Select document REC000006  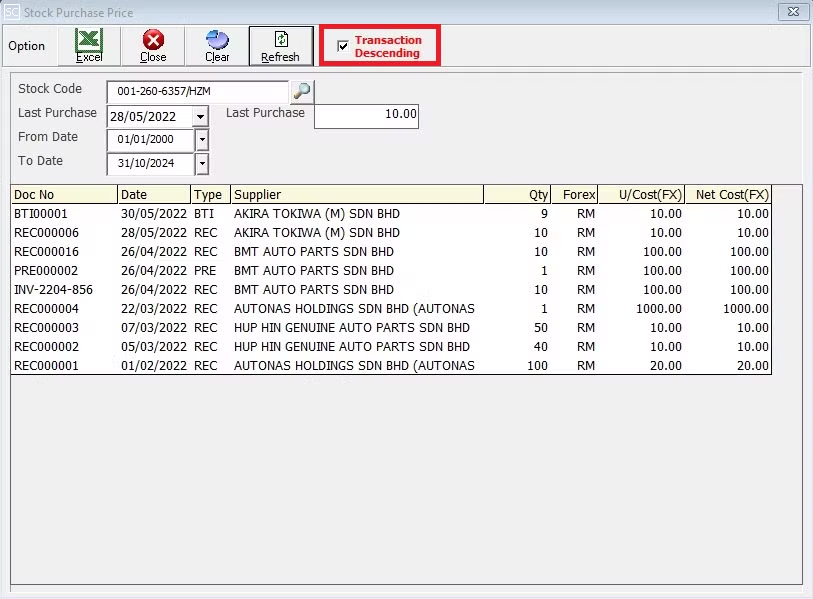pos(46,233)
